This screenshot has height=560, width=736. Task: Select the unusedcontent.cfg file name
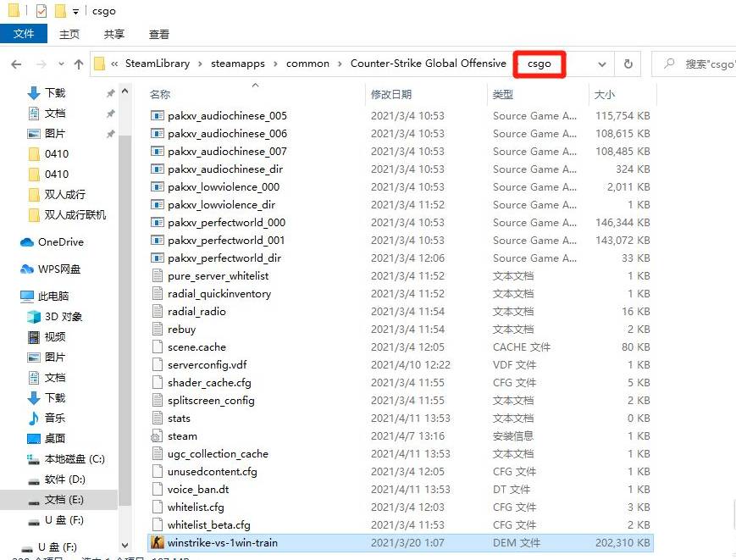(213, 472)
